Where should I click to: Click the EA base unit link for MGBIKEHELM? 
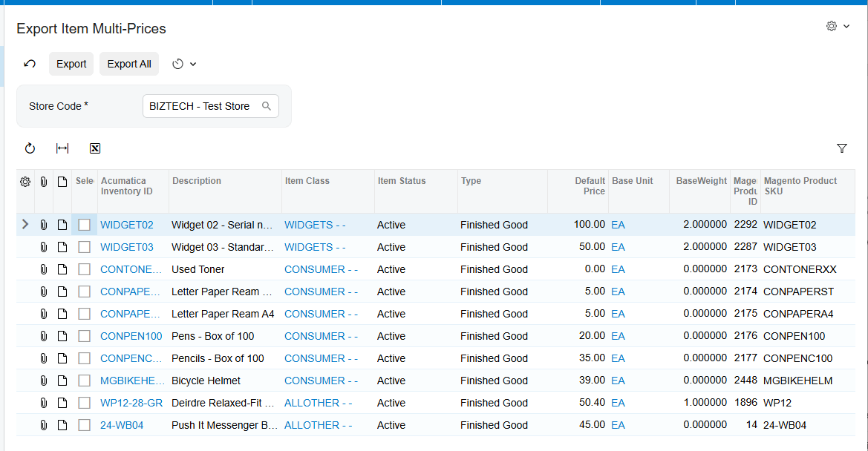point(618,381)
